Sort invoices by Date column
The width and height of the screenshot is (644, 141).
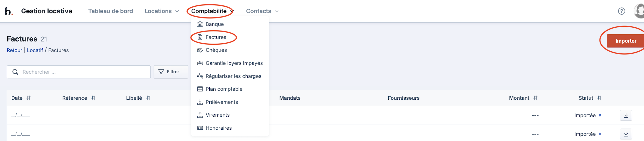tap(29, 98)
